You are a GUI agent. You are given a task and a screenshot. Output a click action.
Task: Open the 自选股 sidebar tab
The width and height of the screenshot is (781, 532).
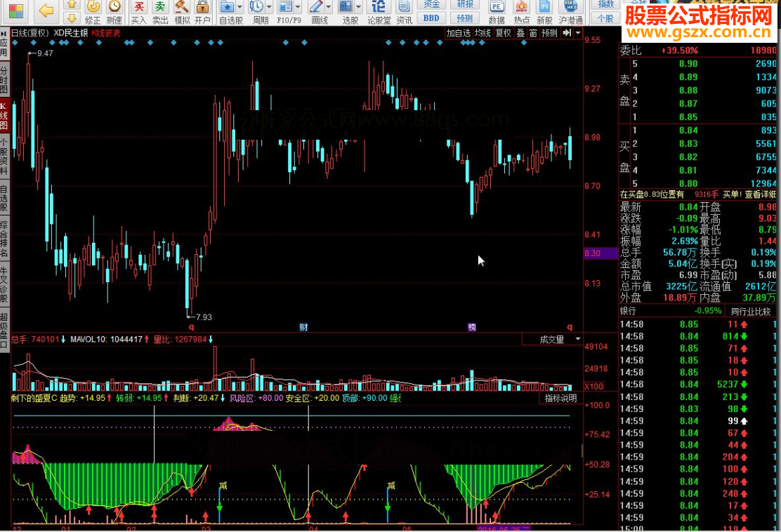(4, 199)
